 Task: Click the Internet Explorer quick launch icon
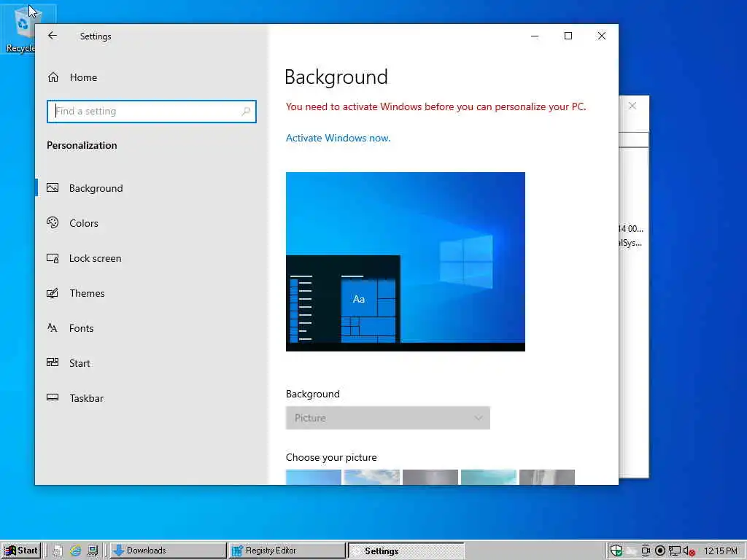click(x=75, y=551)
